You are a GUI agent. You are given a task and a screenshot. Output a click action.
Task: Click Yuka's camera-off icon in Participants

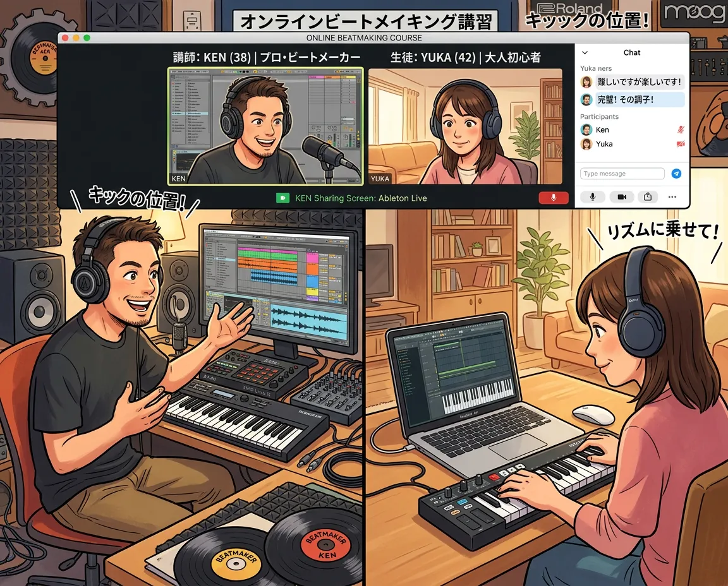coord(681,144)
